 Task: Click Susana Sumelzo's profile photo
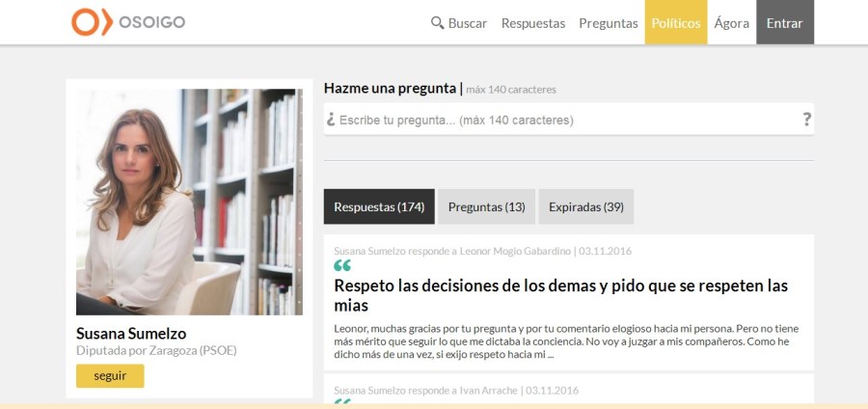tap(189, 202)
